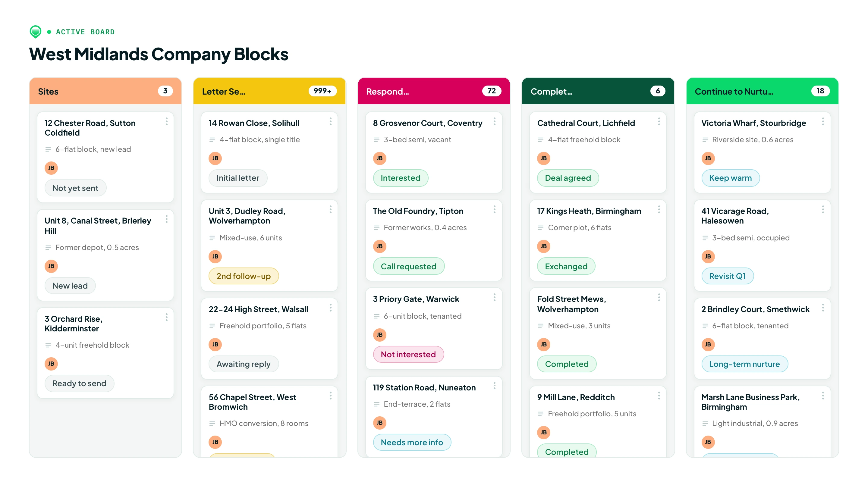Click the Needs more info tag
868x482 pixels.
(x=412, y=442)
